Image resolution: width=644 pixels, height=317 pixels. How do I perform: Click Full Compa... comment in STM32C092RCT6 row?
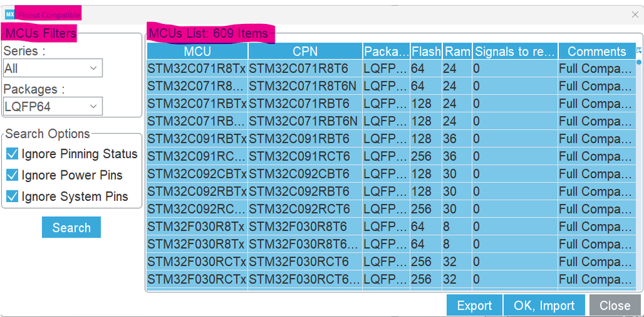[597, 209]
